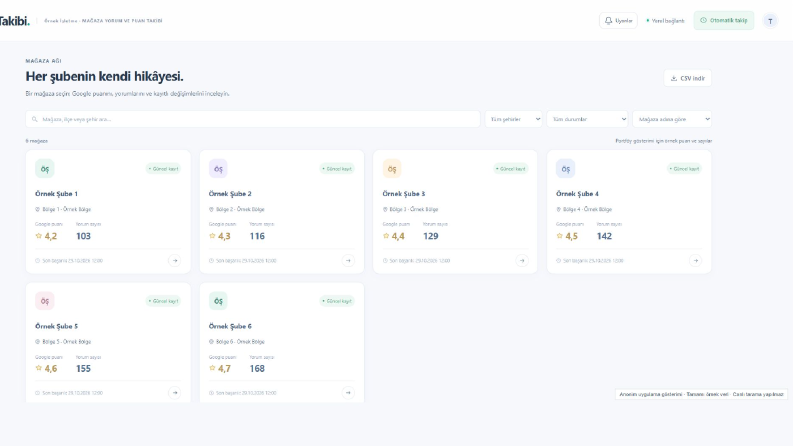Click review count 116
Image resolution: width=793 pixels, height=446 pixels.
coord(257,236)
